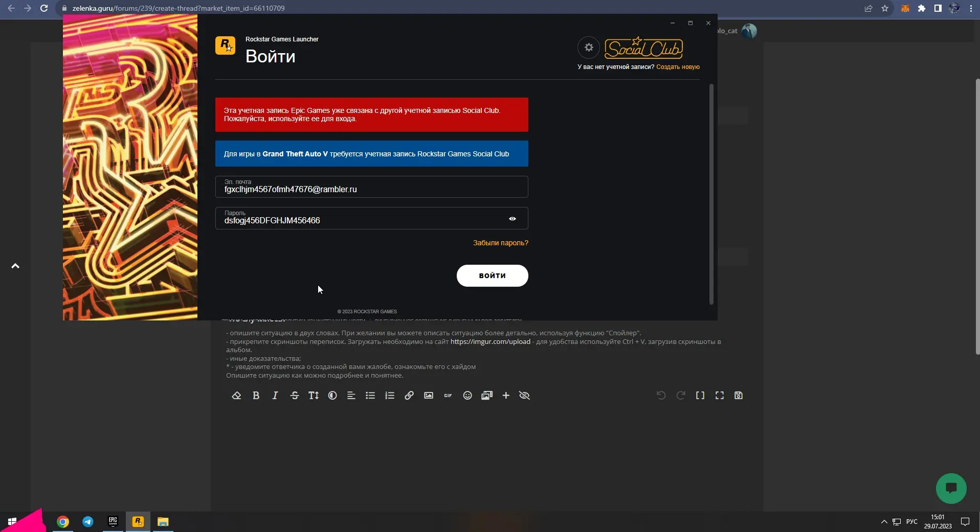Viewport: 980px width, 532px height.
Task: Open the text color picker
Action: [332, 396]
